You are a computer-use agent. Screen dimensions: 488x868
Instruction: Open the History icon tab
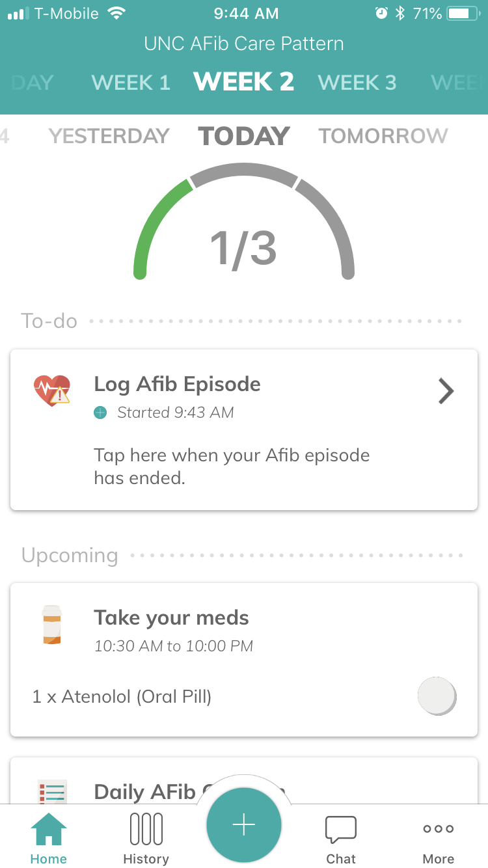coord(146,830)
